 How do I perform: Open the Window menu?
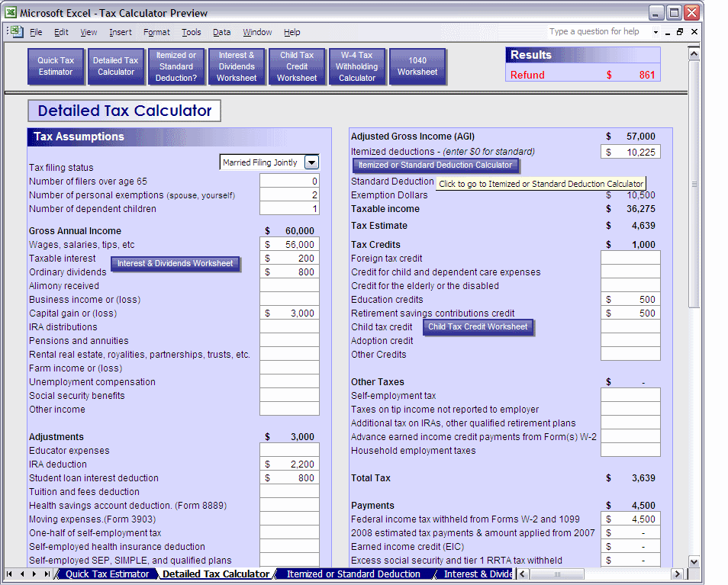(x=257, y=32)
